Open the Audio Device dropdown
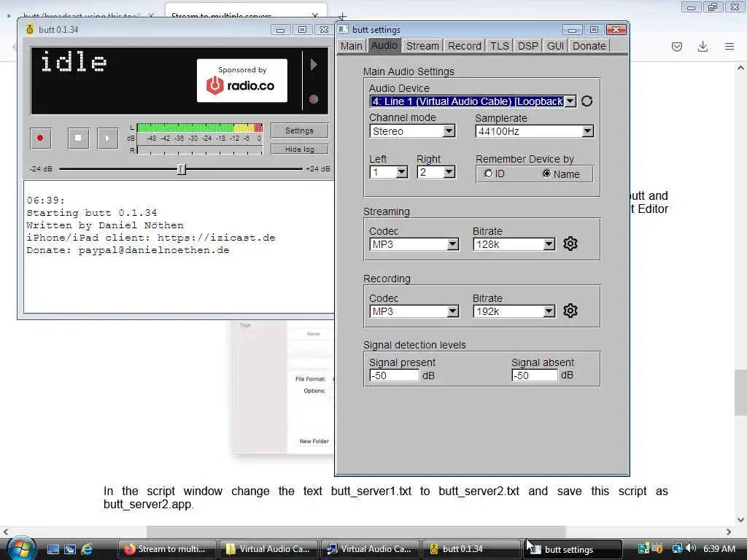The width and height of the screenshot is (747, 560). [570, 101]
